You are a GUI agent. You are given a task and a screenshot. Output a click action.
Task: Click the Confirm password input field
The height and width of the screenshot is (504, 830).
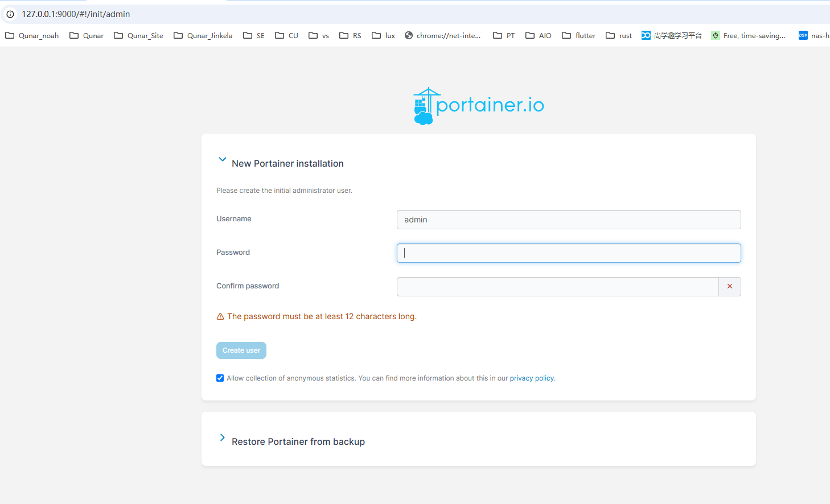[557, 287]
